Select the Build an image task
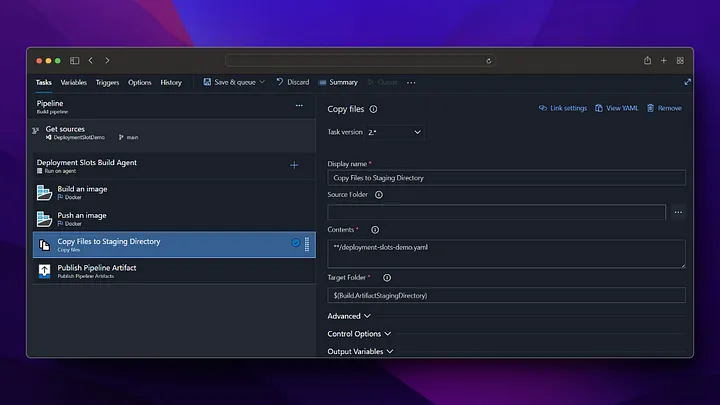 coord(174,192)
